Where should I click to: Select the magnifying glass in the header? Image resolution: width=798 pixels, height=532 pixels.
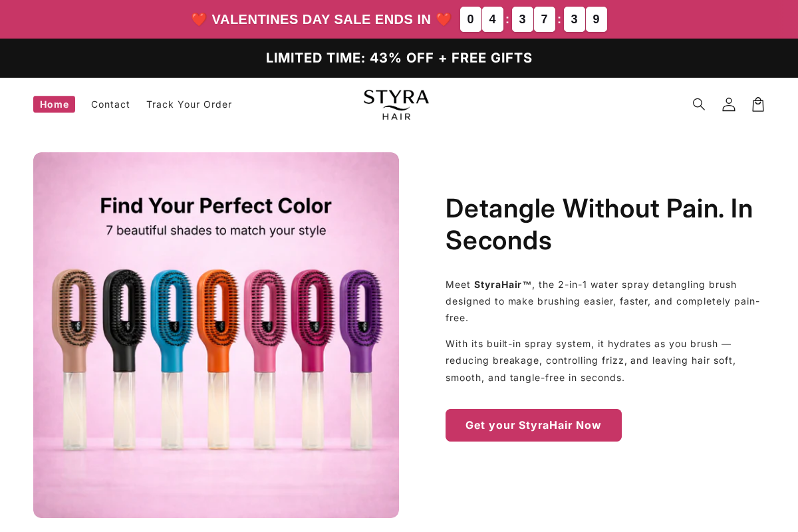pyautogui.click(x=698, y=104)
